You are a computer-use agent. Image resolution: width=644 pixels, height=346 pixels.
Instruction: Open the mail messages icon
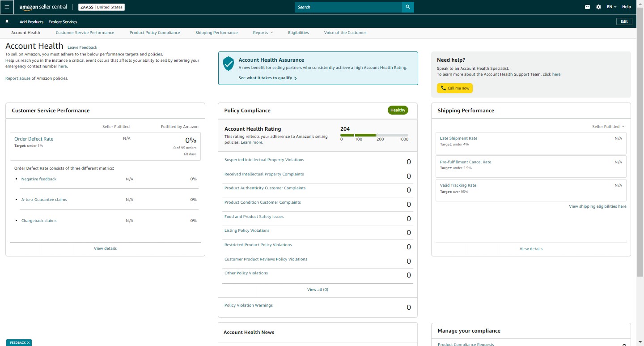[x=588, y=7]
